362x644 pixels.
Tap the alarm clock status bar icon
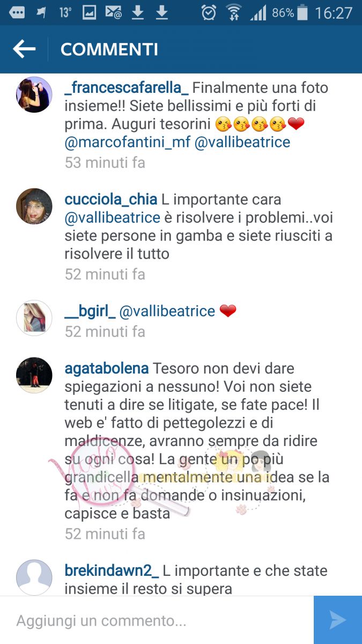click(x=209, y=13)
